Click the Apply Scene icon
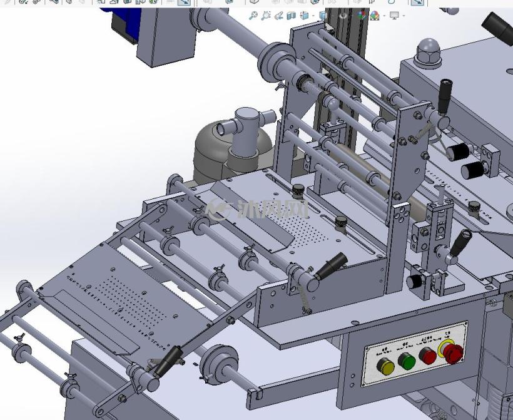The height and width of the screenshot is (420, 513). (374, 16)
